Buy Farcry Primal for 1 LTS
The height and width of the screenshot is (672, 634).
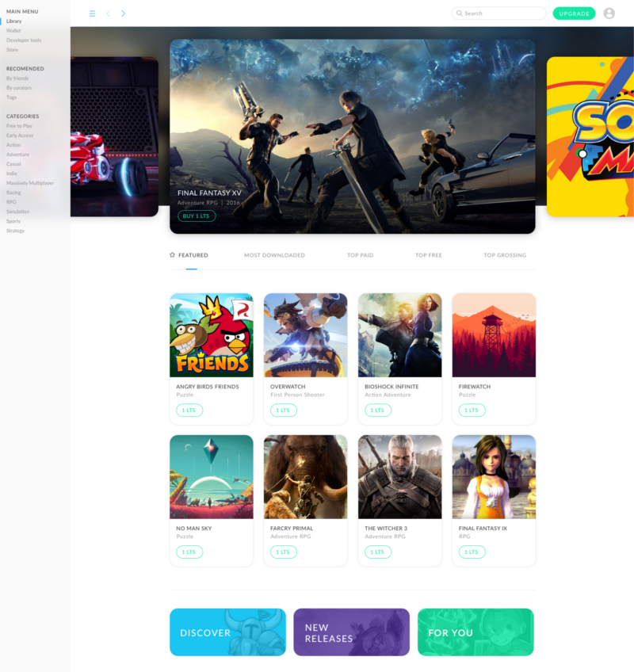284,552
